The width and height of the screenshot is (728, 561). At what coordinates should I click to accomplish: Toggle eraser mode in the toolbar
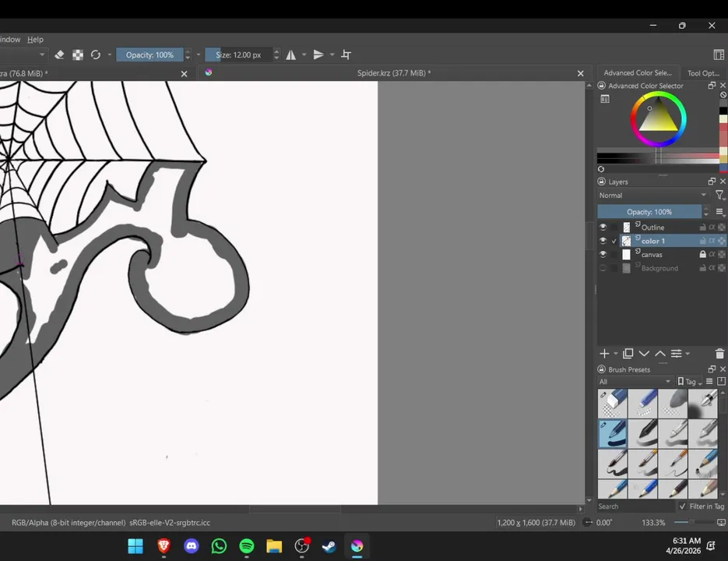pos(59,55)
